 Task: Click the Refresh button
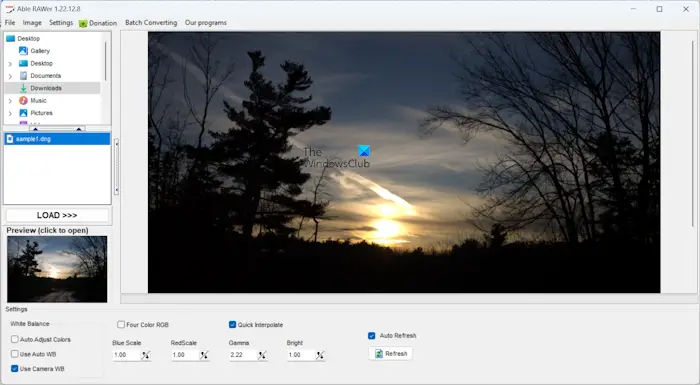[x=391, y=354]
